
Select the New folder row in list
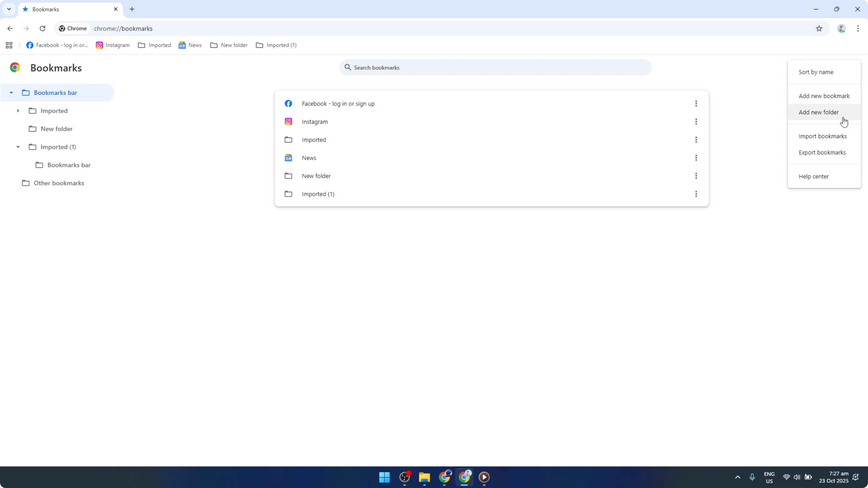point(492,176)
